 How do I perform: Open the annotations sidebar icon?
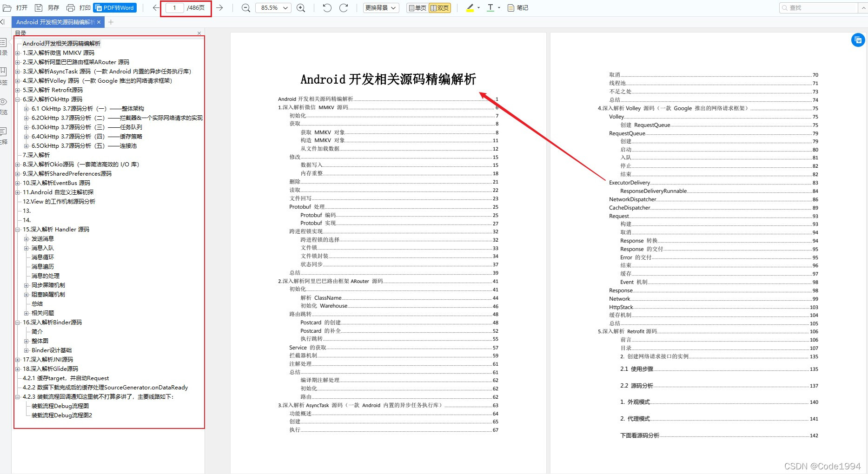(x=3, y=131)
